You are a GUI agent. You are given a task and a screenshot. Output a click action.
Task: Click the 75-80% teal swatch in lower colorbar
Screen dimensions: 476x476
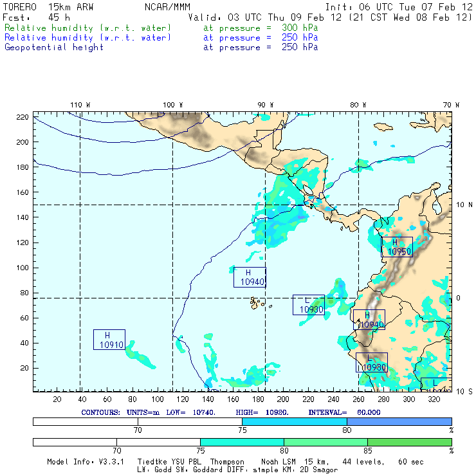(x=242, y=442)
